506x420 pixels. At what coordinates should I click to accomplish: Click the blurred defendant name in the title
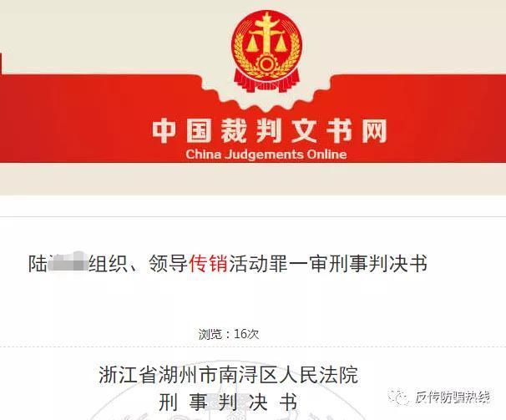click(68, 264)
